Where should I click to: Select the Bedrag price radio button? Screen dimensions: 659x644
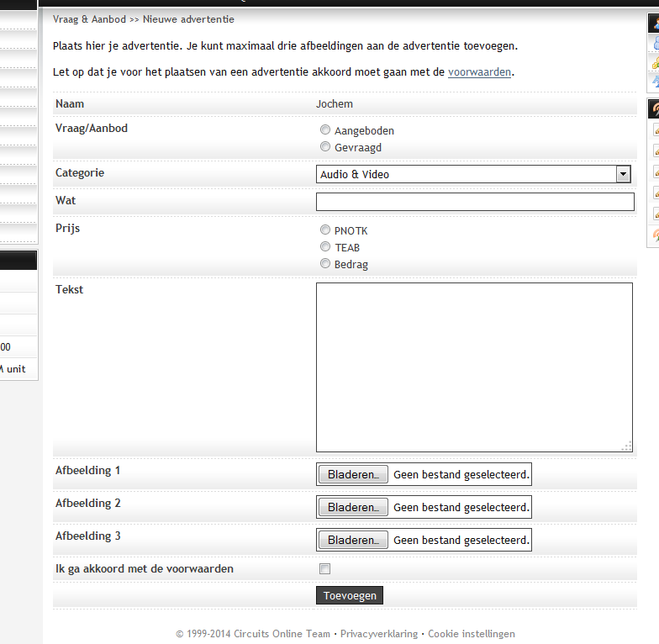[x=325, y=264]
